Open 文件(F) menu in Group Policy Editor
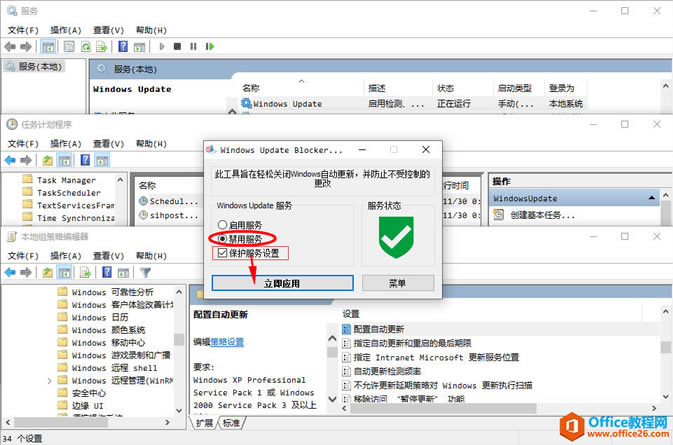This screenshot has width=673, height=445. (x=23, y=256)
